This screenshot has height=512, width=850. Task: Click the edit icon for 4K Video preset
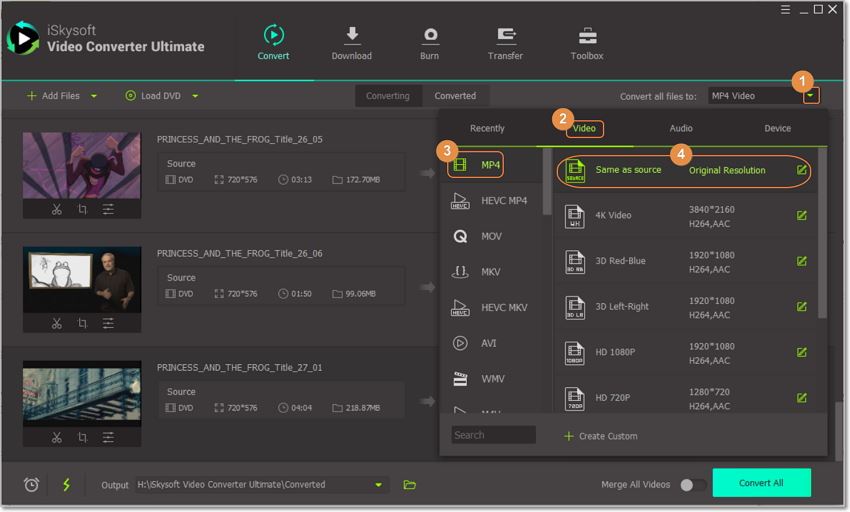pyautogui.click(x=801, y=215)
